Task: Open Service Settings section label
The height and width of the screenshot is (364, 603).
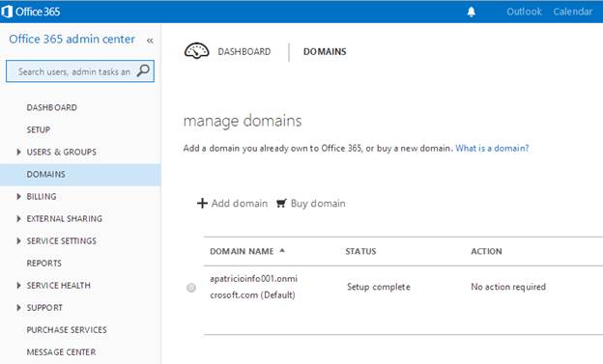Action: tap(62, 241)
